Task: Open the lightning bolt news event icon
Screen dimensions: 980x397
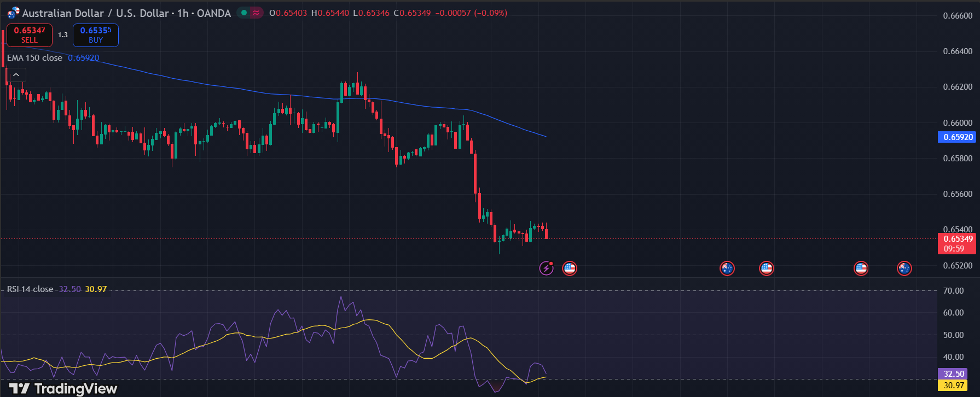Action: pos(547,268)
